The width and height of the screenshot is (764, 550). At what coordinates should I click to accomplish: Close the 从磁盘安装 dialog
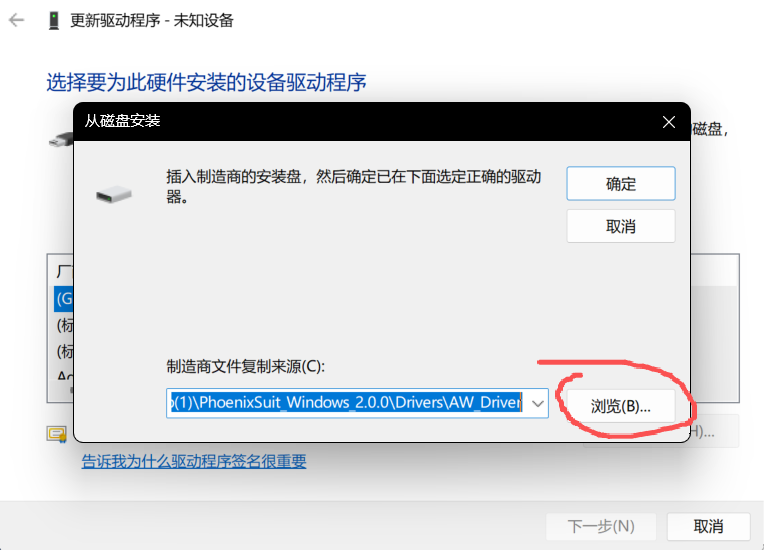[668, 122]
